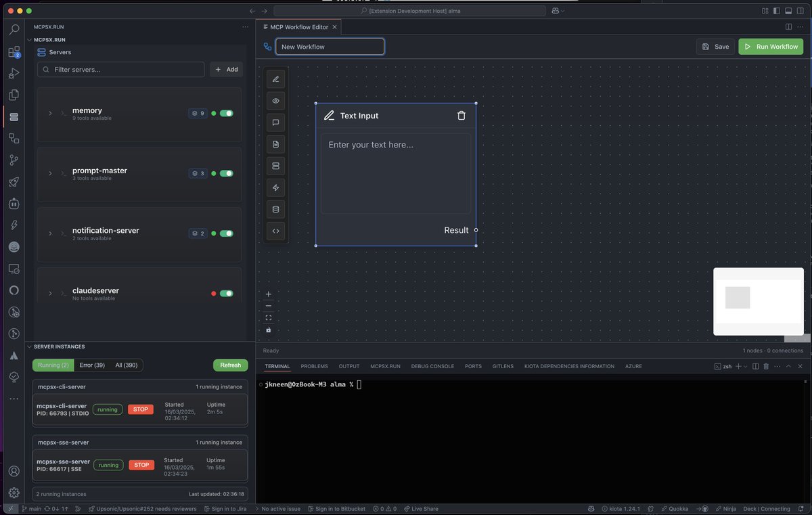Switch to the PROBLEMS panel tab

point(315,366)
